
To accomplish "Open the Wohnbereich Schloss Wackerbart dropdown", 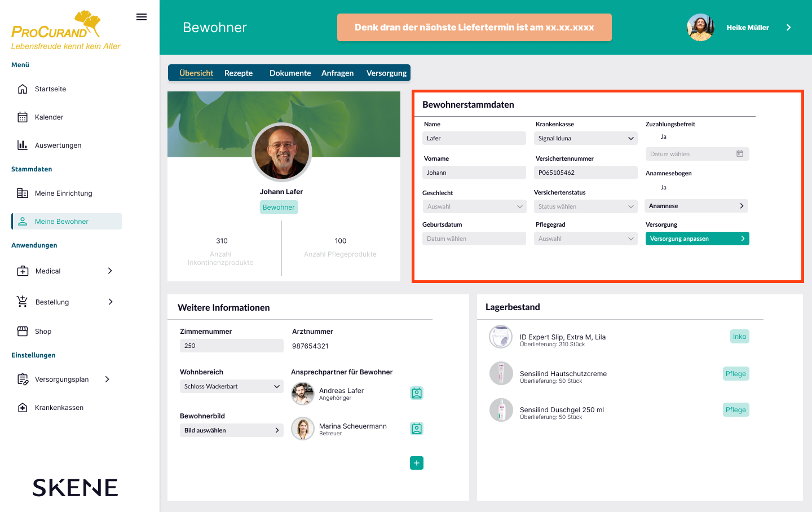I will coord(231,386).
